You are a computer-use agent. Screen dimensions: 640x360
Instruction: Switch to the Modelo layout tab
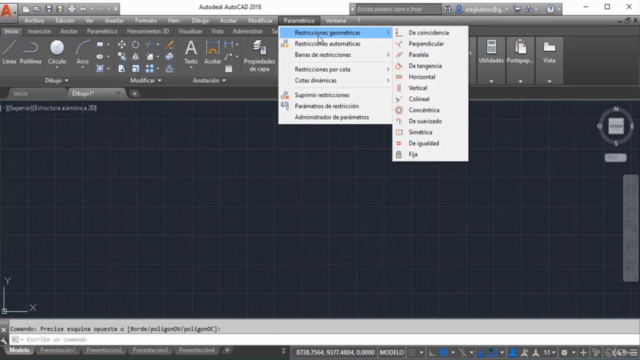pyautogui.click(x=19, y=350)
